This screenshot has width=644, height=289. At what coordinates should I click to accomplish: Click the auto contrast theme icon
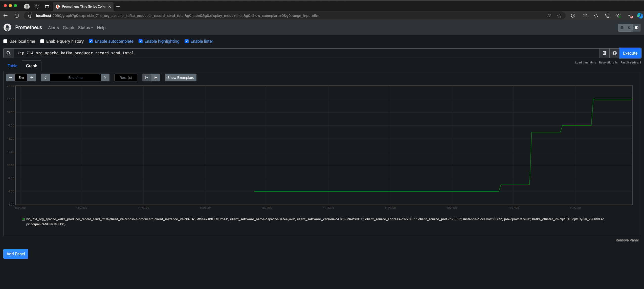tap(637, 28)
